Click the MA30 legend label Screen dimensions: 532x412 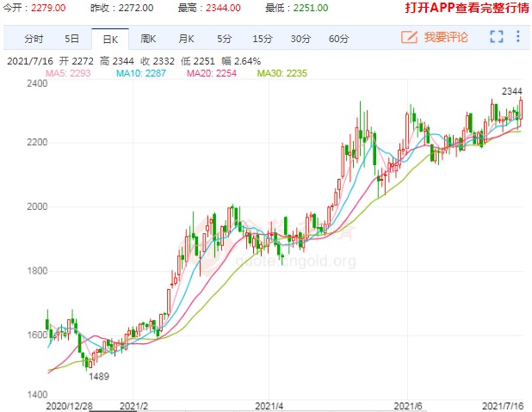click(x=281, y=73)
